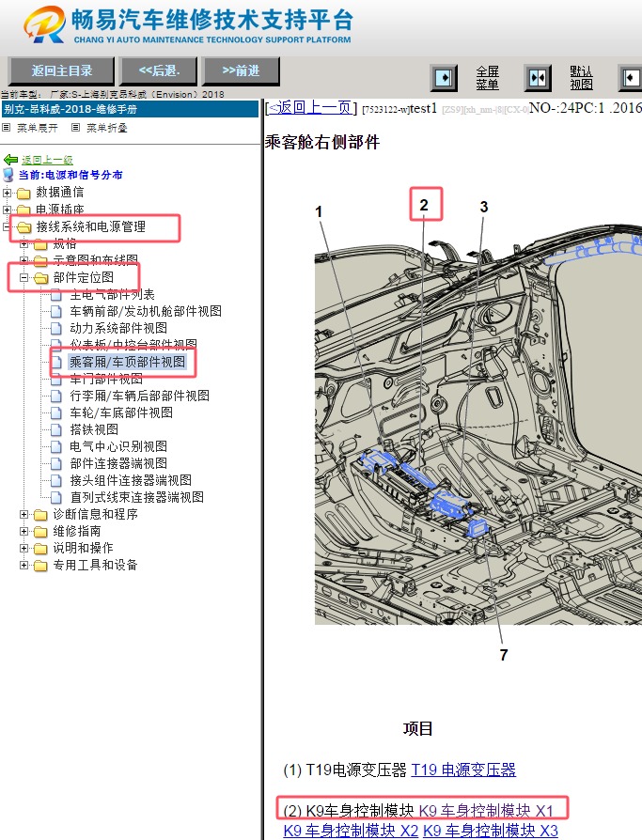Click the full-screen menu icon beside 全屏菜单
642x840 pixels.
[444, 78]
